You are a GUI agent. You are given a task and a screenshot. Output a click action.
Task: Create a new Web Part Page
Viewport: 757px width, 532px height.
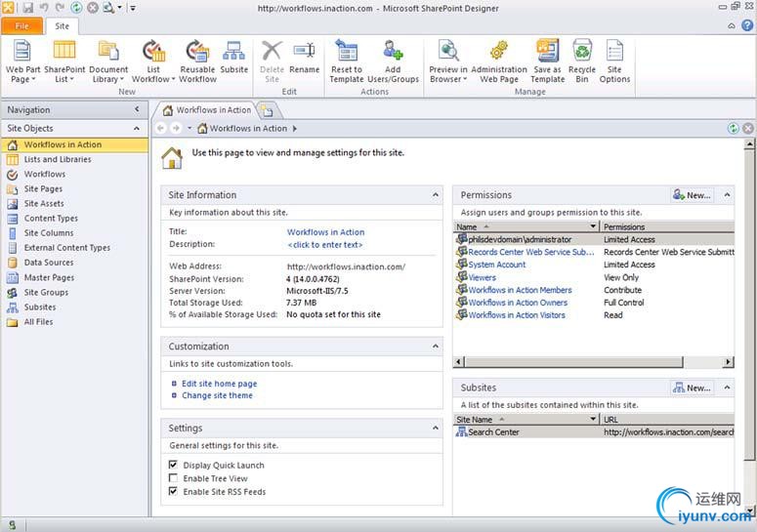22,61
